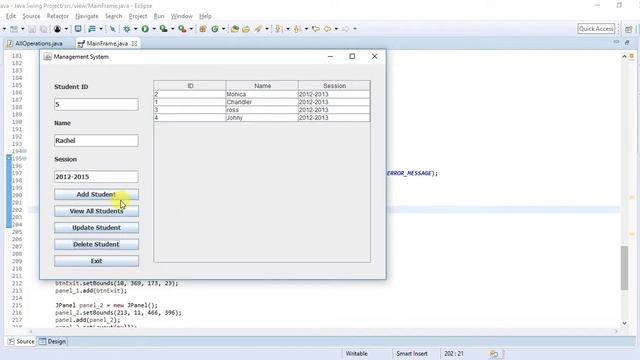Open the Debug dropdown arrow

[x=136, y=29]
